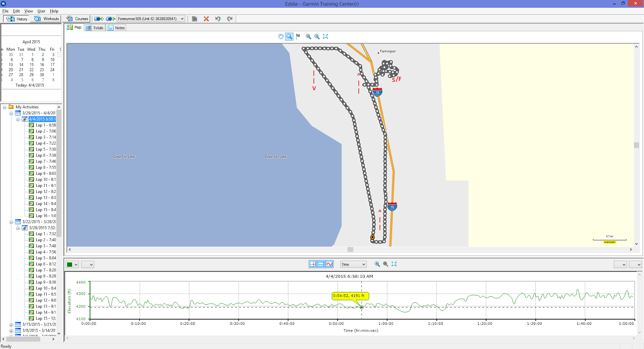644x349 pixels.
Task: Click the Workouts button
Action: pyautogui.click(x=47, y=19)
